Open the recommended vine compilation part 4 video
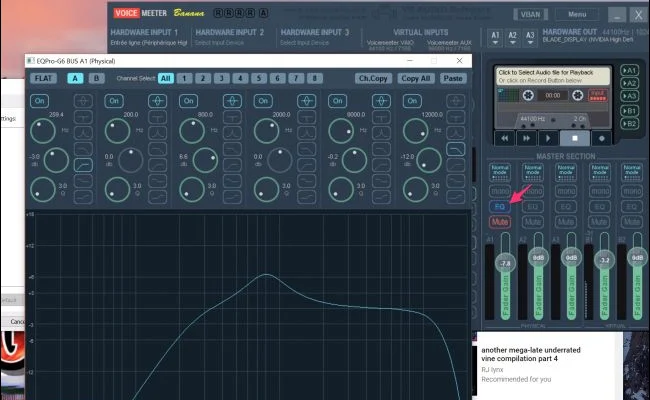 click(x=531, y=354)
